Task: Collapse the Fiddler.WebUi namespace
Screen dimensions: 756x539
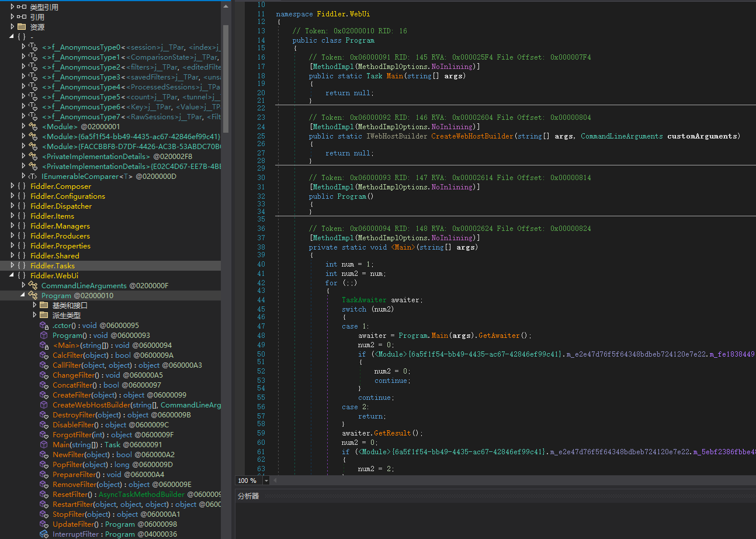Action: 12,275
